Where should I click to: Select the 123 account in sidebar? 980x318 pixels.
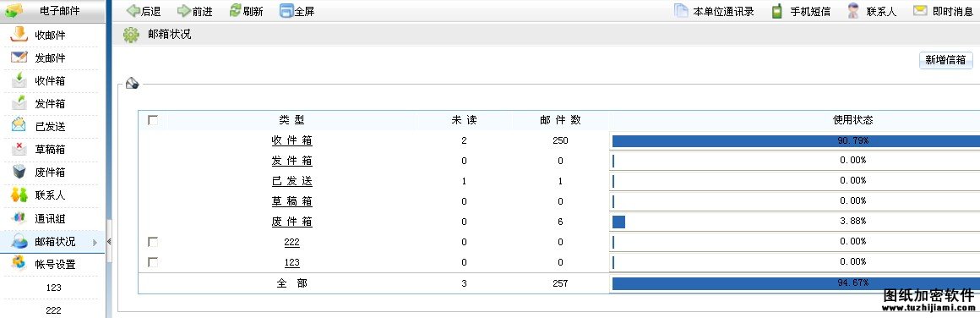coord(54,288)
